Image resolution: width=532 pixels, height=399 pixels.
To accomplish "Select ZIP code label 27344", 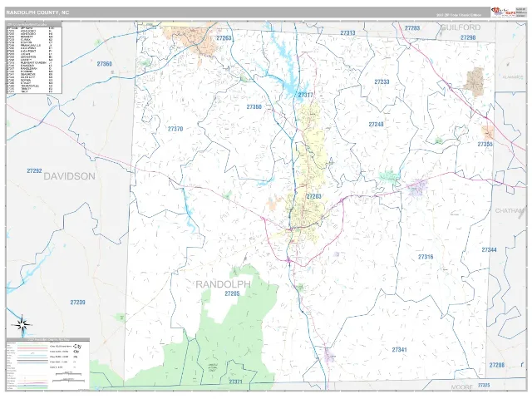I will point(490,250).
